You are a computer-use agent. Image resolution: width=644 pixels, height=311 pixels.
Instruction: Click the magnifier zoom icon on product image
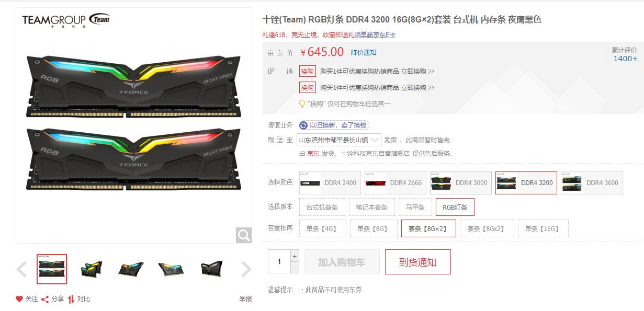click(244, 235)
